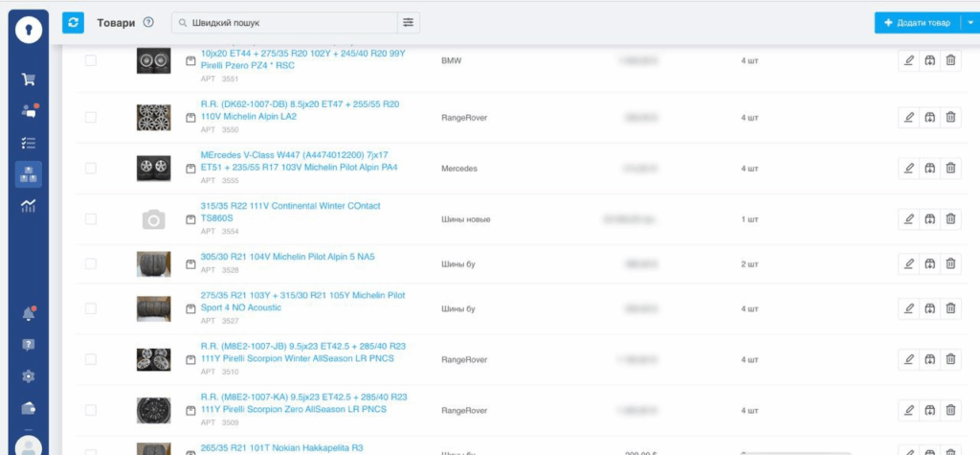This screenshot has height=455, width=980.
Task: Check the box for Michelin Alpin LA2 row
Action: 91,117
